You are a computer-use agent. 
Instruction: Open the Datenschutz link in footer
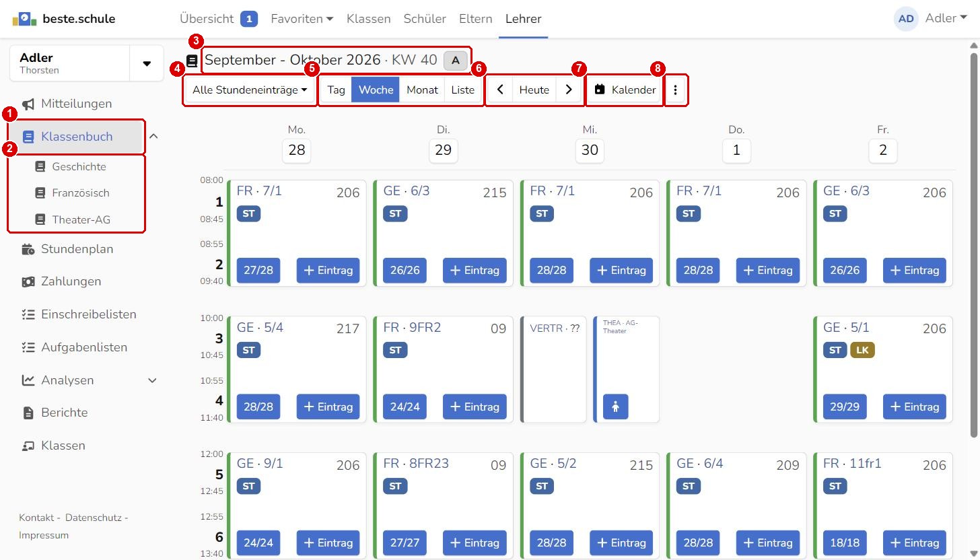(x=94, y=518)
